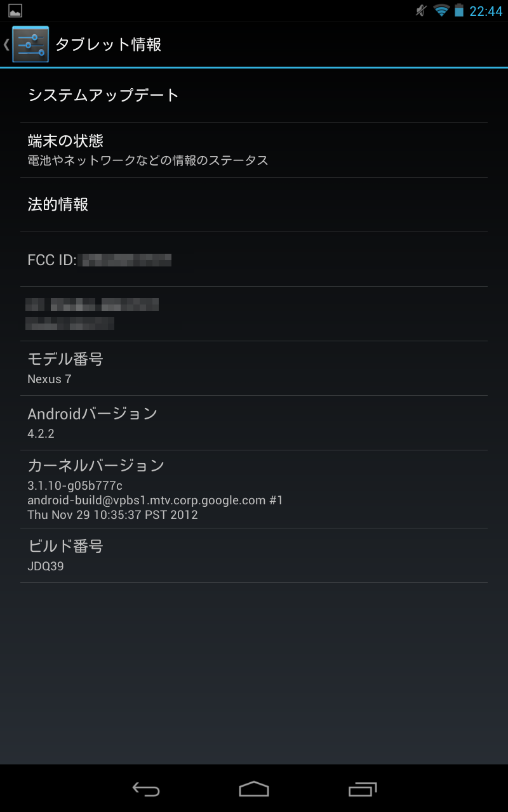The image size is (508, 812).
Task: Tap the Wi-Fi signal icon
Action: pyautogui.click(x=441, y=11)
